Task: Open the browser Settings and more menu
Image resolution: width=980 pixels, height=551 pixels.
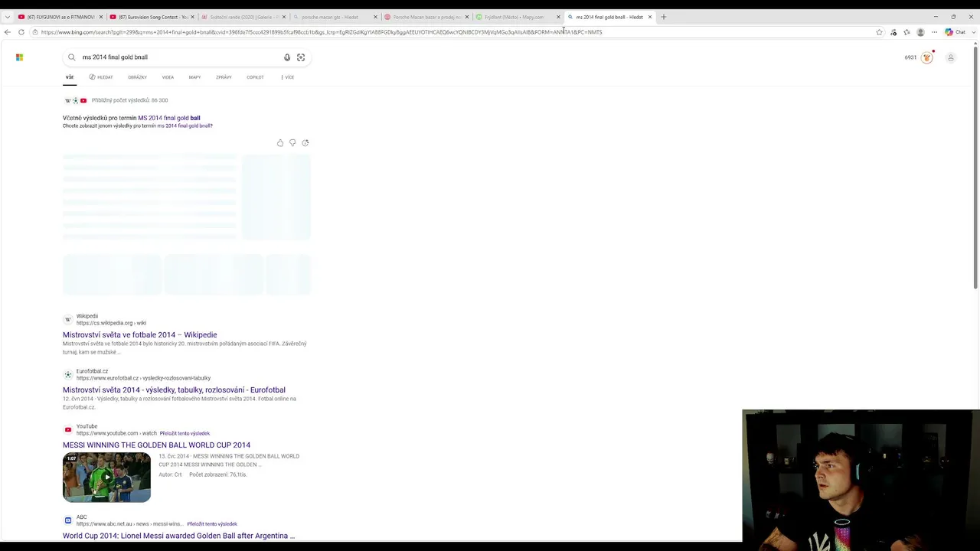Action: (x=934, y=32)
